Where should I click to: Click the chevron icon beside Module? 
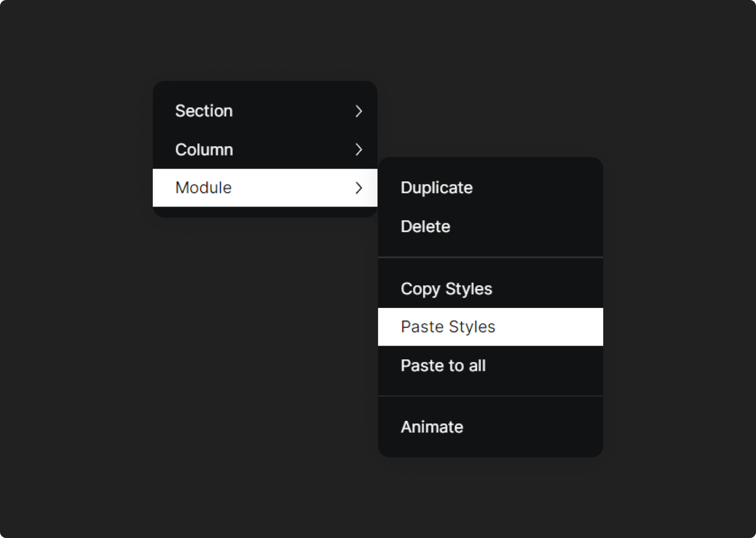359,188
